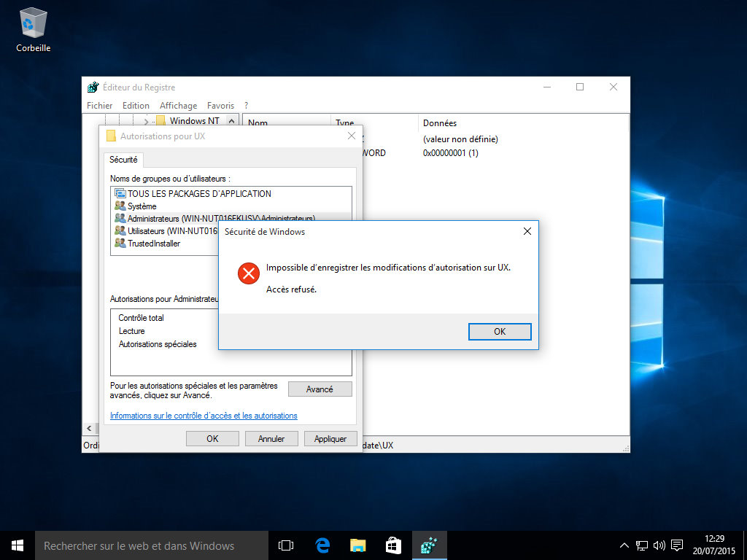The height and width of the screenshot is (560, 747).
Task: Open the Fichier menu
Action: [99, 106]
